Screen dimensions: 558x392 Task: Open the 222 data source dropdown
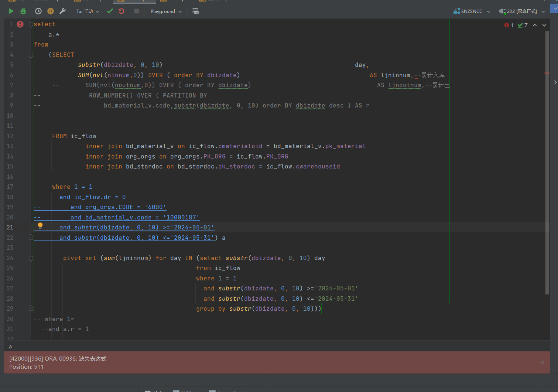(x=522, y=11)
